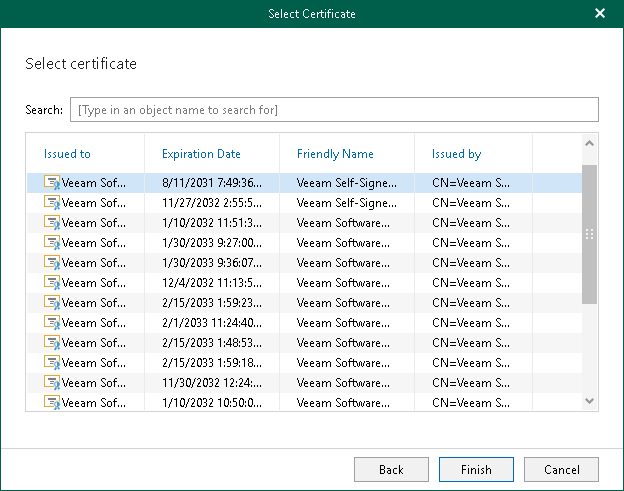Image resolution: width=624 pixels, height=491 pixels.
Task: Click certificate icon expiring 1/30/2033 9:27
Action: (51, 243)
